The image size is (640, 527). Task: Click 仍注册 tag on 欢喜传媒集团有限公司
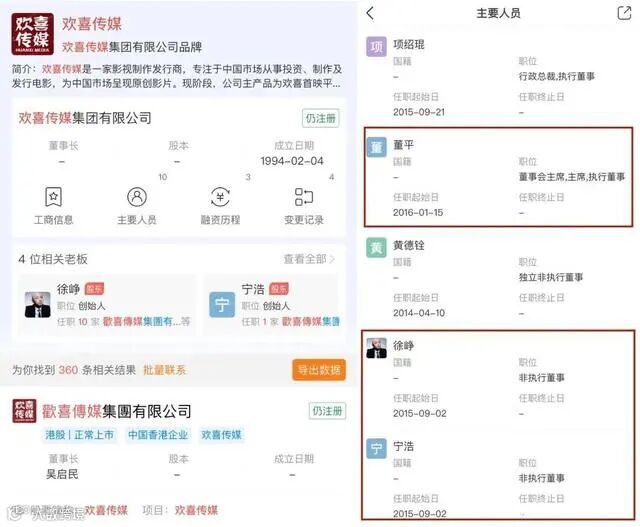[x=321, y=118]
